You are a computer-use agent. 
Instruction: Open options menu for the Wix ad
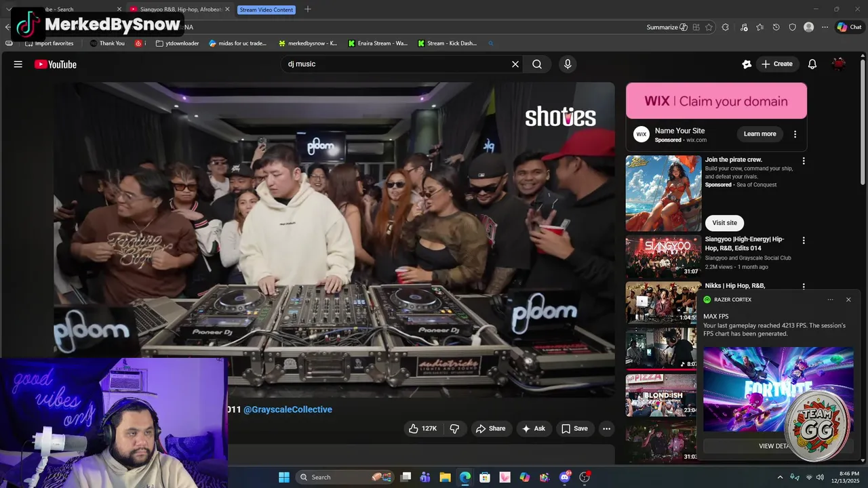(795, 134)
